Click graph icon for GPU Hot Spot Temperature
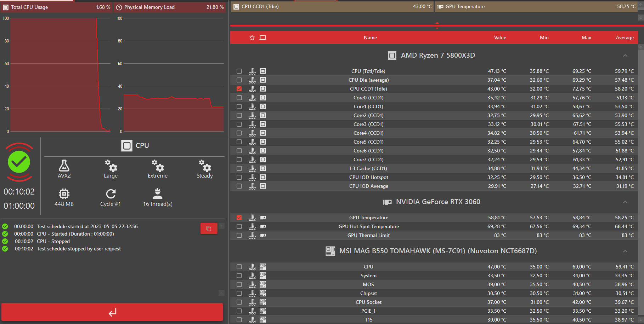The height and width of the screenshot is (324, 644). 252,226
